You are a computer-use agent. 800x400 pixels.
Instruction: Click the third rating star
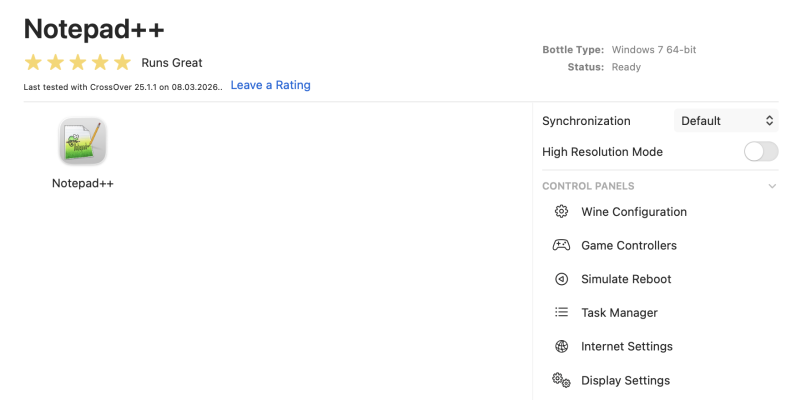coord(78,62)
